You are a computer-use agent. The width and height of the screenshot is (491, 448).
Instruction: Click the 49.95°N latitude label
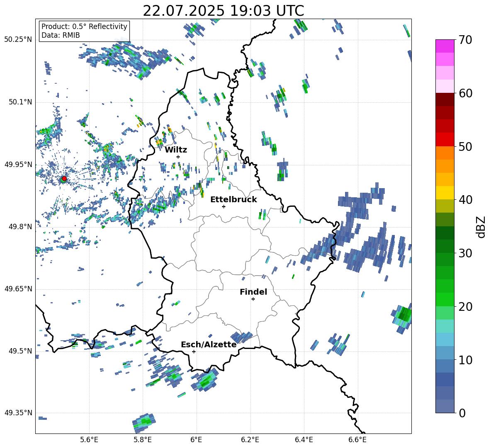[18, 165]
